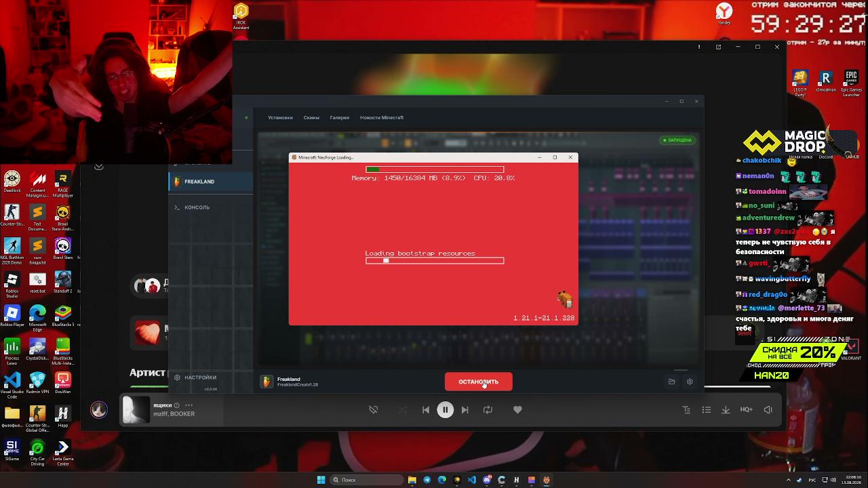Open the Windows Start menu

click(x=321, y=480)
